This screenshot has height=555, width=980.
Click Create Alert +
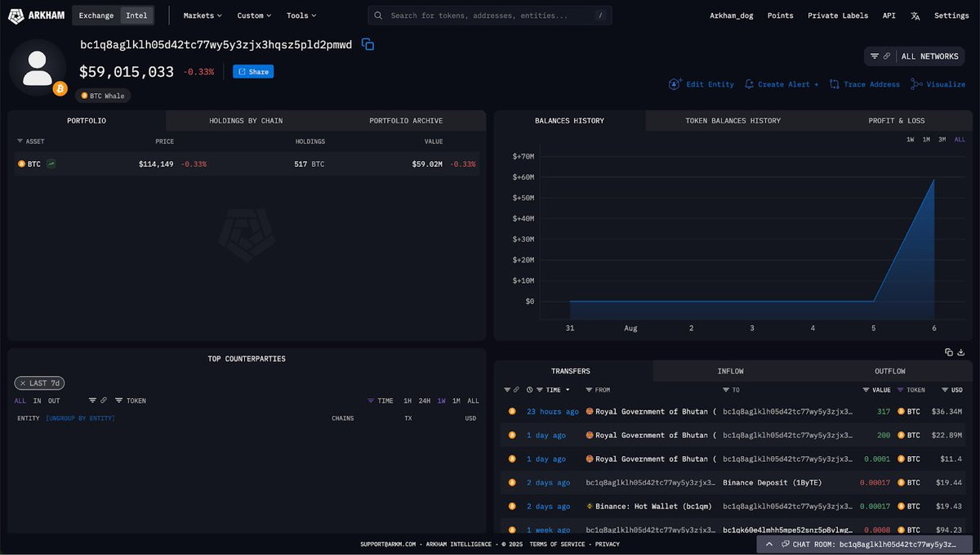pyautogui.click(x=781, y=84)
